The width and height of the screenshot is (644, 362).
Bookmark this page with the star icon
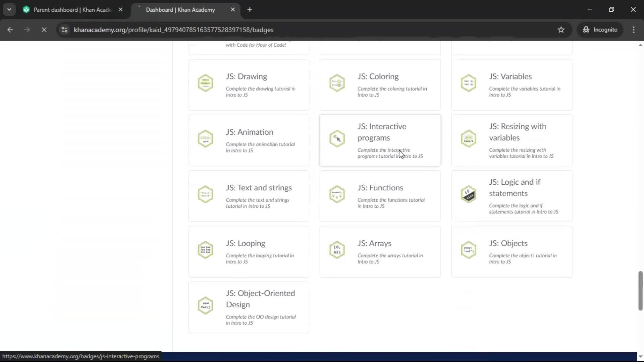[561, 29]
